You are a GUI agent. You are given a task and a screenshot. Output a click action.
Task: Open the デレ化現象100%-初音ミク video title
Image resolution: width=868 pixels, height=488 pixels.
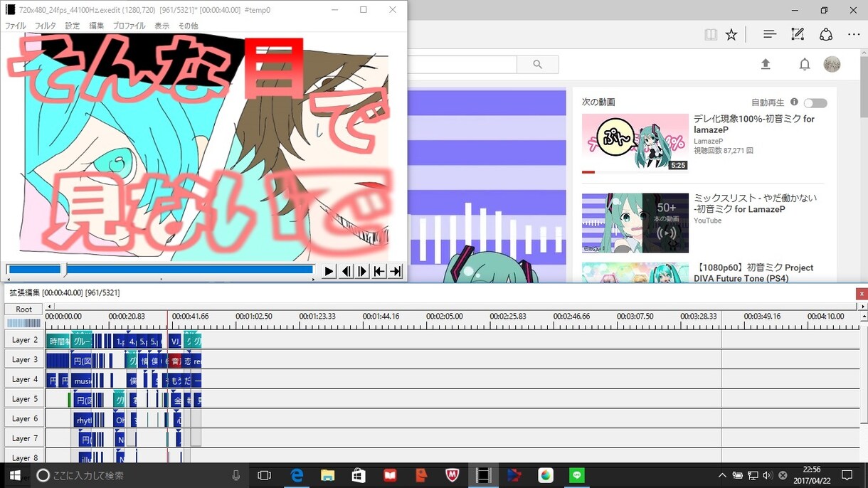754,124
